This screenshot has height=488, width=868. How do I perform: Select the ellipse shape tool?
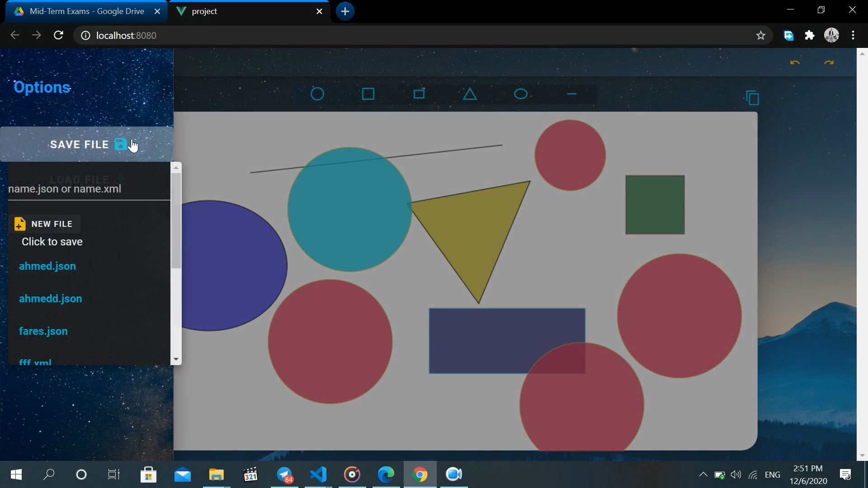[521, 94]
